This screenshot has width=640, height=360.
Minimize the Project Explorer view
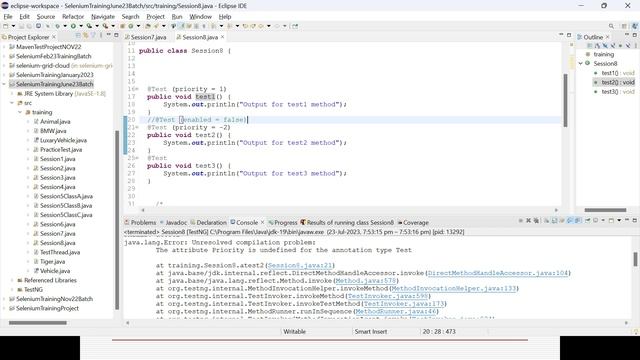click(x=109, y=35)
